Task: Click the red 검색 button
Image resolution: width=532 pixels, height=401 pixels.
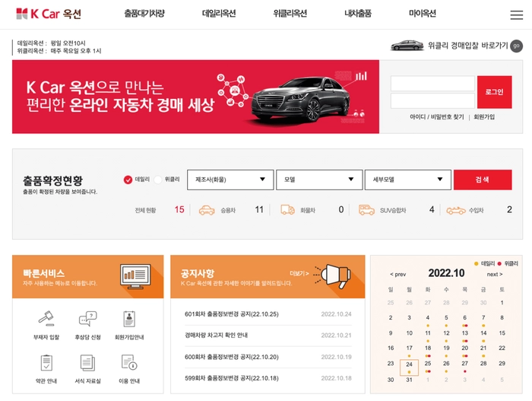Action: pos(483,180)
